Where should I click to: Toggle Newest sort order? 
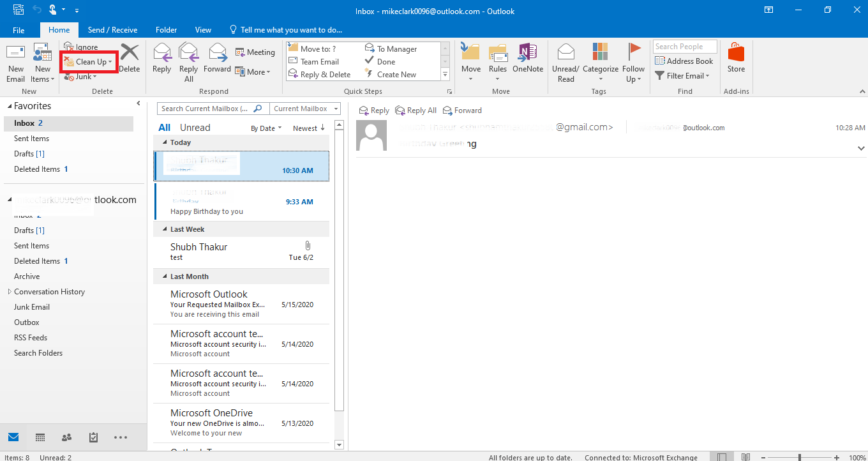(309, 128)
